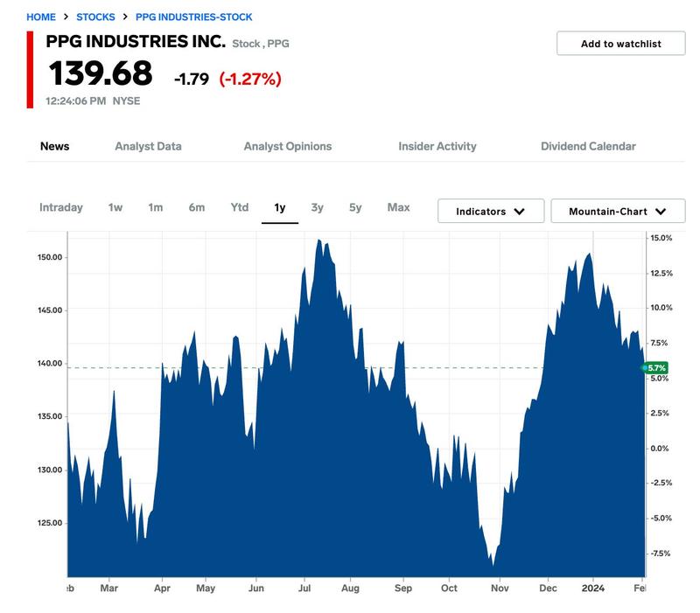
Task: Click the 10.0% percent axis label
Action: (x=661, y=308)
